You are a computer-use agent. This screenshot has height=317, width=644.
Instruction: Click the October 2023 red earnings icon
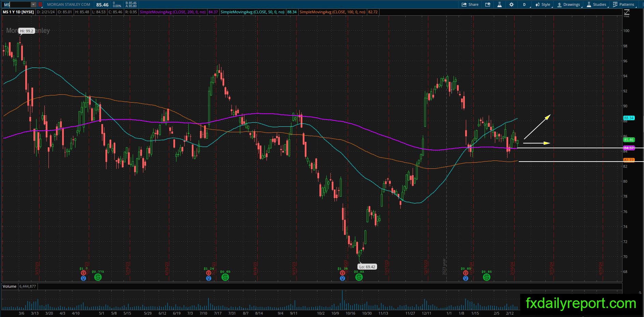tap(342, 273)
